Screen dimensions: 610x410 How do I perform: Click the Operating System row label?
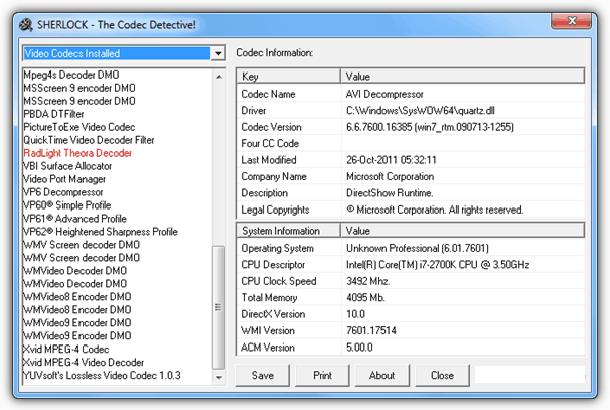[x=277, y=248]
